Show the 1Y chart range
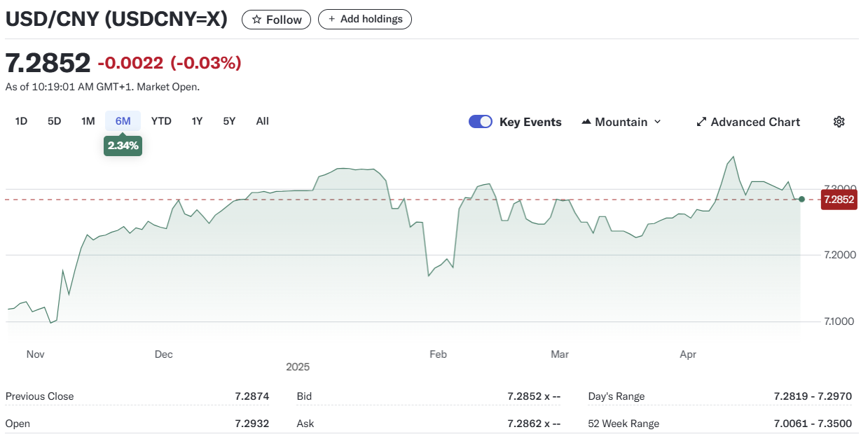Image resolution: width=868 pixels, height=446 pixels. [x=197, y=121]
